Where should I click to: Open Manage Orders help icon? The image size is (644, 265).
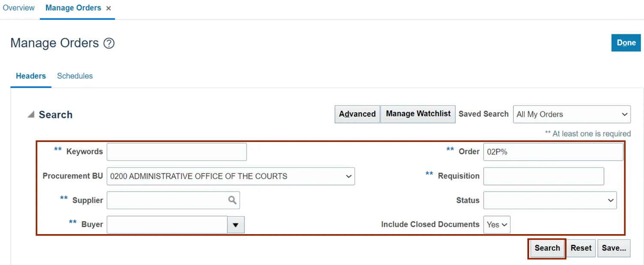point(109,43)
